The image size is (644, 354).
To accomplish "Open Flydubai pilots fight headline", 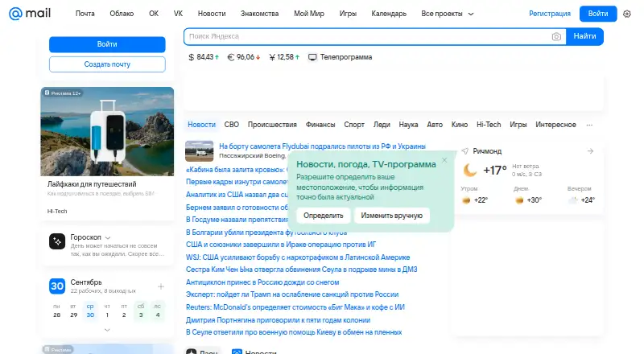I will point(323,146).
